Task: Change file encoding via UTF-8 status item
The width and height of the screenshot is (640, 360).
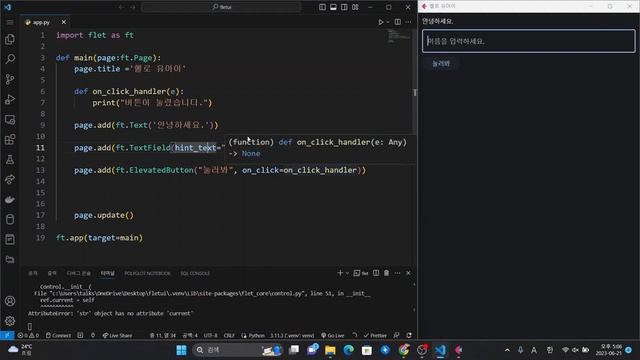Action: pyautogui.click(x=211, y=335)
